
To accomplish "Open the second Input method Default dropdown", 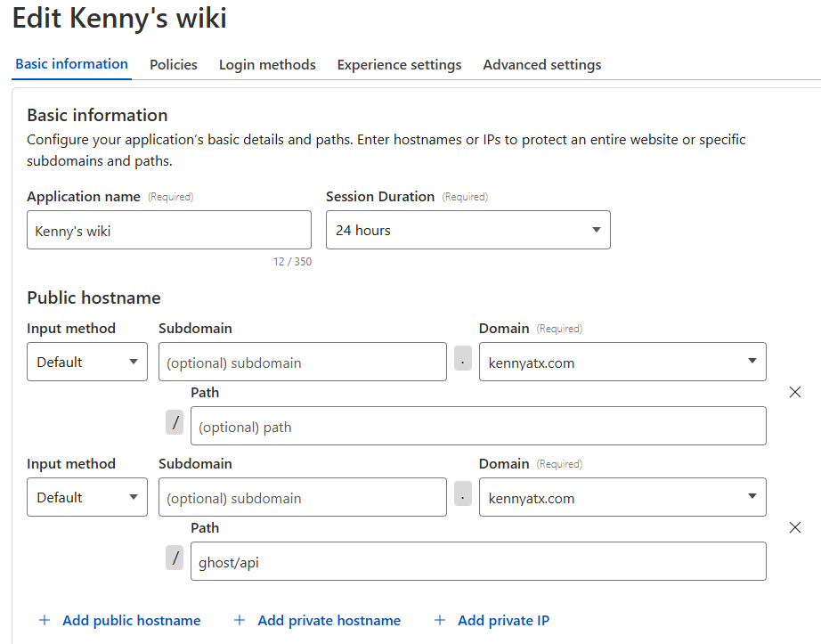I will click(x=87, y=497).
